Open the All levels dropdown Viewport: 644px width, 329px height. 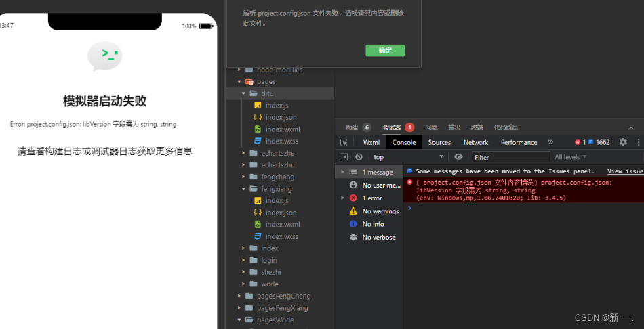tap(571, 157)
